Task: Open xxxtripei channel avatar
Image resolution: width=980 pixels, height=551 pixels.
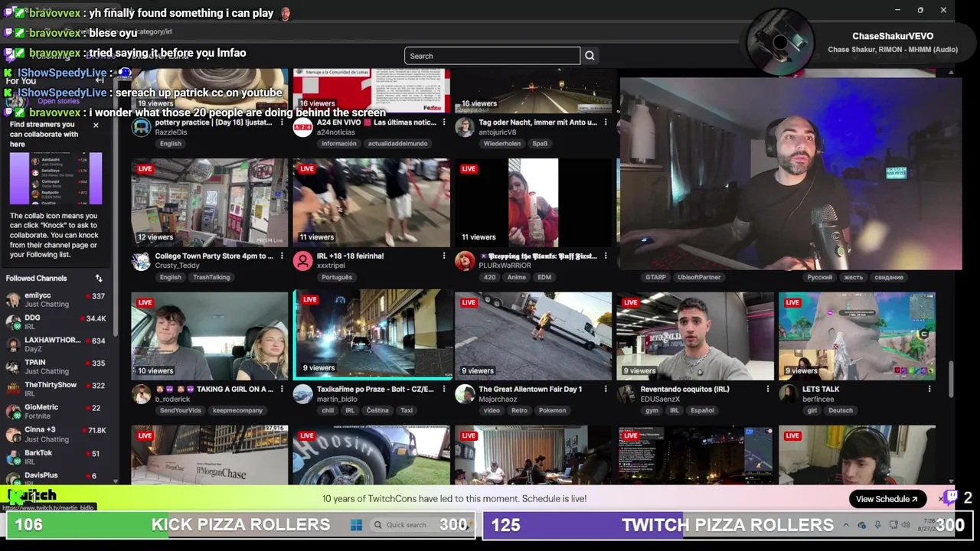Action: (x=303, y=261)
